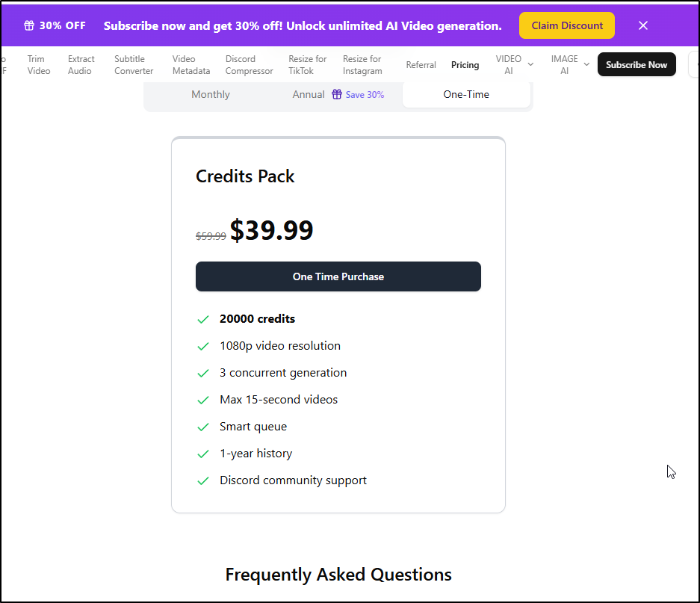Select the Annual billing tab
Image resolution: width=700 pixels, height=603 pixels.
[309, 95]
